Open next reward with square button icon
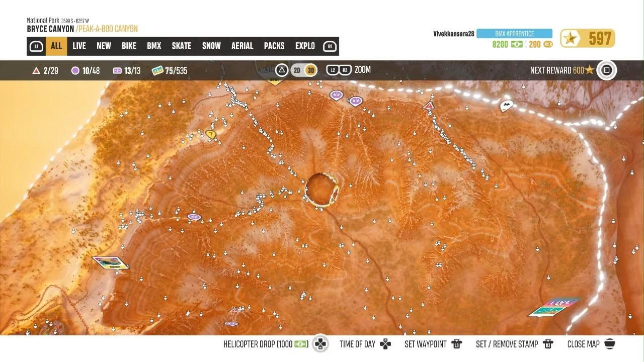 [607, 70]
